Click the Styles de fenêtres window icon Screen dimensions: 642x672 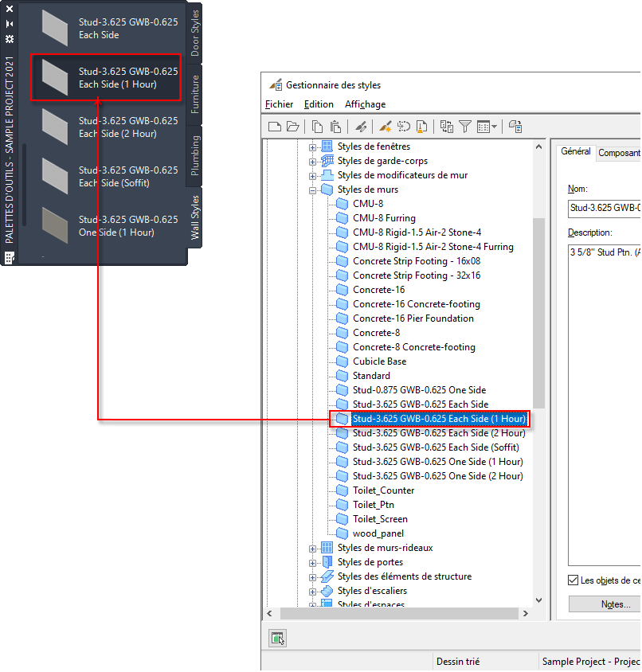(327, 147)
